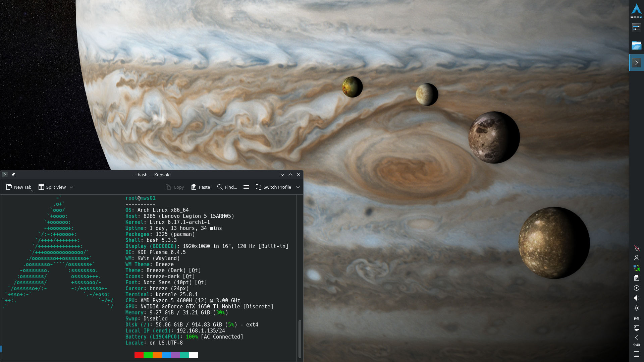The image size is (644, 362).
Task: Expand the Switch Profile dropdown arrow
Action: 298,187
